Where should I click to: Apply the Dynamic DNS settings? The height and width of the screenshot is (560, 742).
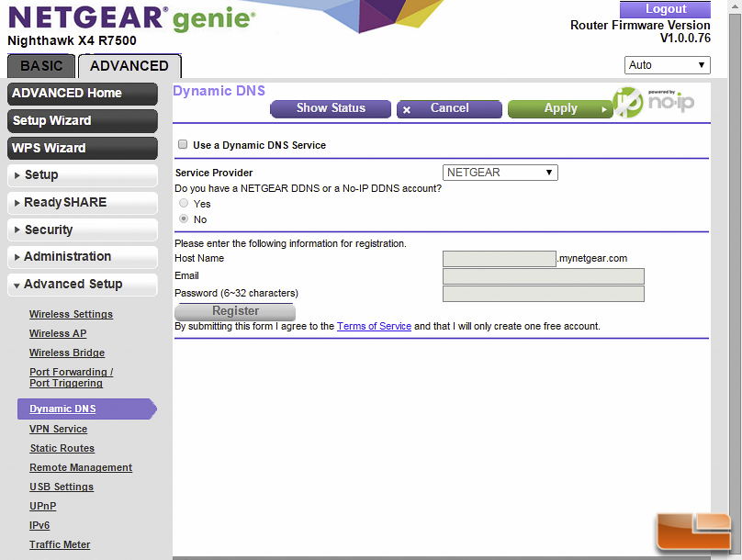pos(560,108)
